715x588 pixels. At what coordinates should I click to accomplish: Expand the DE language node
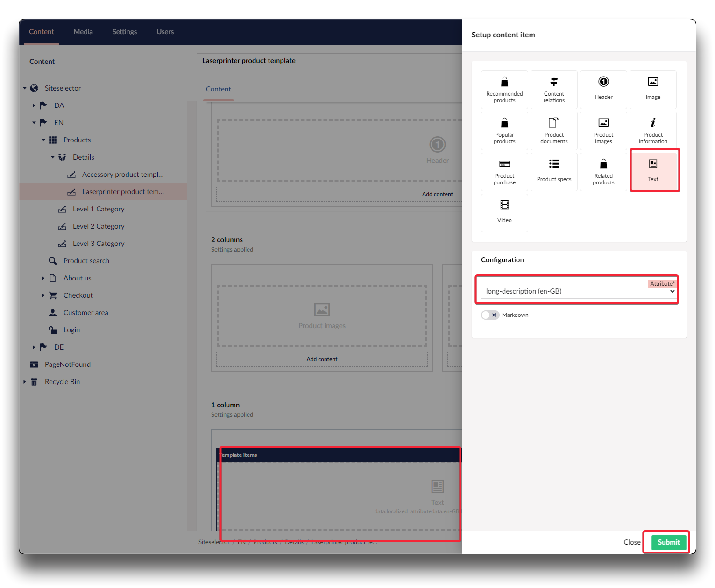tap(34, 347)
